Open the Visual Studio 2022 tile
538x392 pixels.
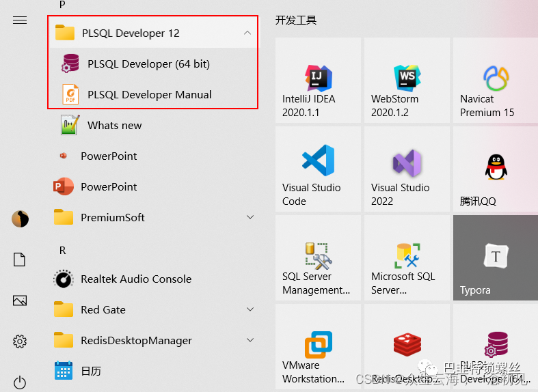pos(407,169)
